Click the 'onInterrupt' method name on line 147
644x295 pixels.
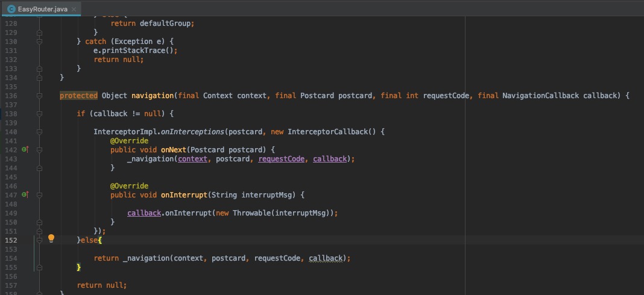(x=184, y=195)
